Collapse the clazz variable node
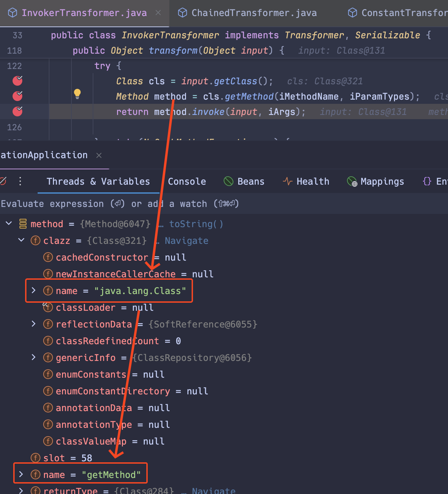Screen dimensions: 448x494 (21, 240)
